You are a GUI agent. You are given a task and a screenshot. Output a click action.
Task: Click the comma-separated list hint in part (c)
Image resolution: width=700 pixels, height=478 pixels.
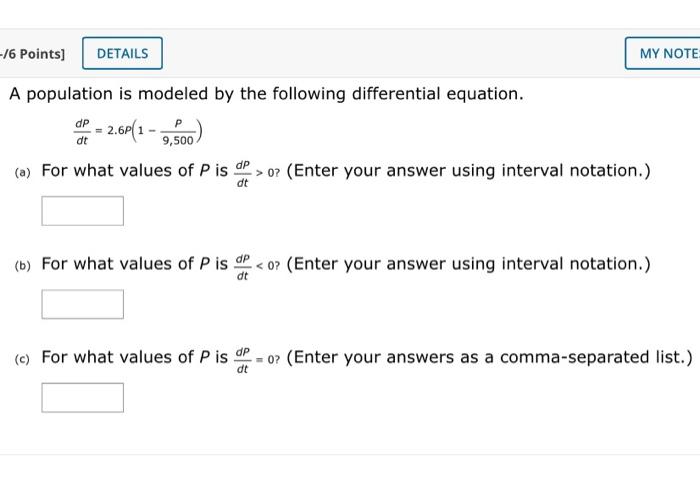coord(489,357)
